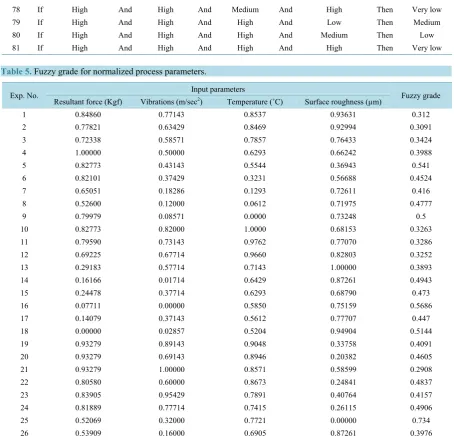The image size is (454, 443).
Task: Select resultant force 0.00000 in row 18
Action: click(x=88, y=331)
